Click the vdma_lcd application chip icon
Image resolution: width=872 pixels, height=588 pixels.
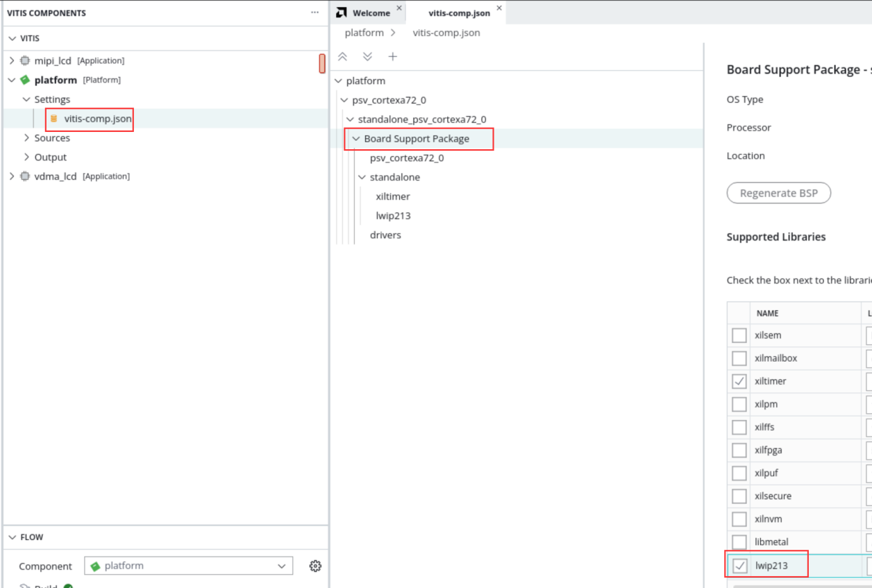tap(25, 176)
